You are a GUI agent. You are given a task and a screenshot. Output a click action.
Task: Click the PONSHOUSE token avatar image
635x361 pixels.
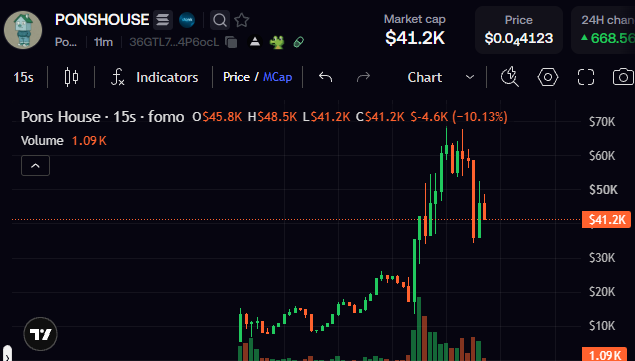tap(23, 30)
